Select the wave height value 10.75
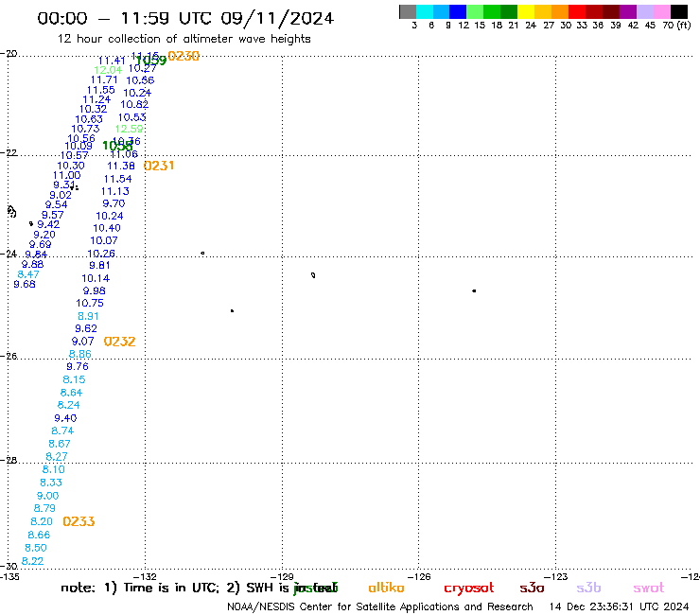The height and width of the screenshot is (615, 700). [90, 304]
